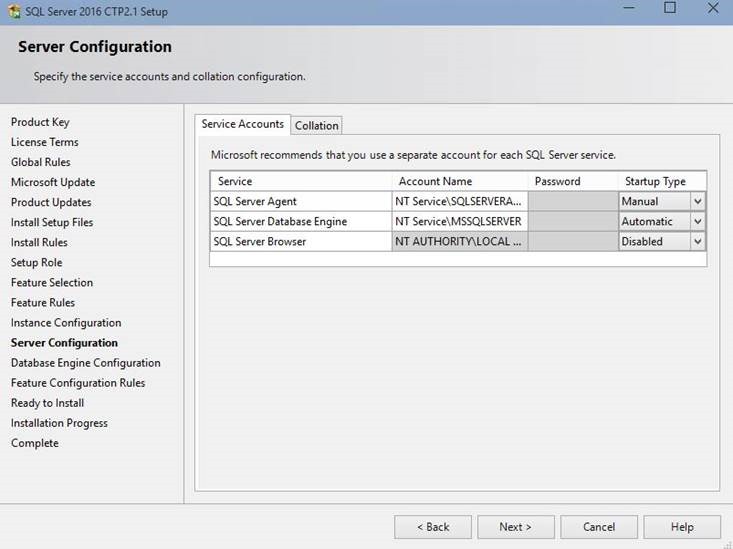
Task: Click Setup Role step in sidebar
Action: tap(36, 263)
